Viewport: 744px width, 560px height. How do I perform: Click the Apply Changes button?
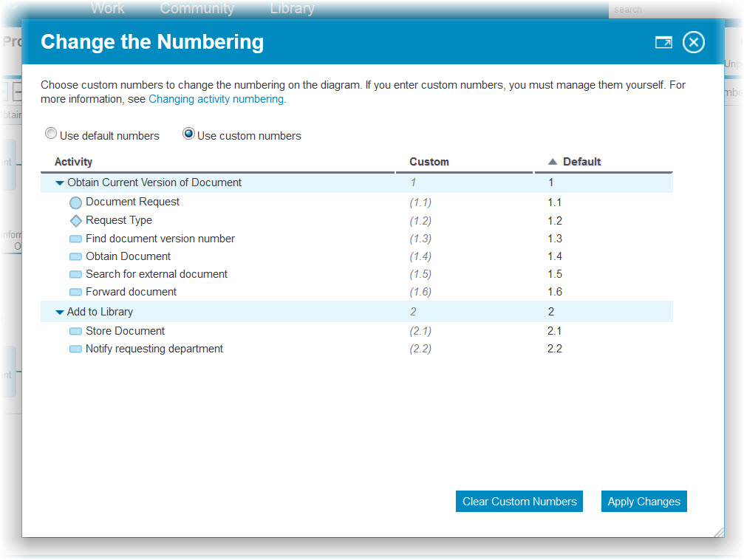644,501
